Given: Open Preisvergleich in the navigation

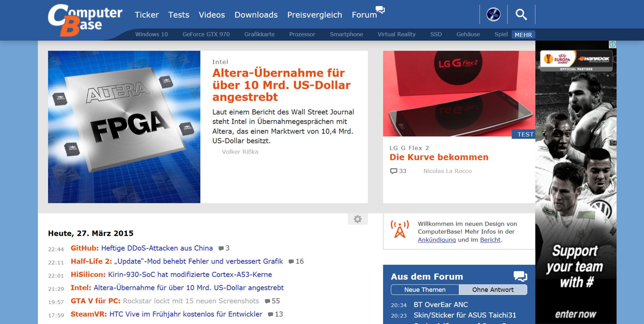Looking at the screenshot, I should (x=315, y=15).
